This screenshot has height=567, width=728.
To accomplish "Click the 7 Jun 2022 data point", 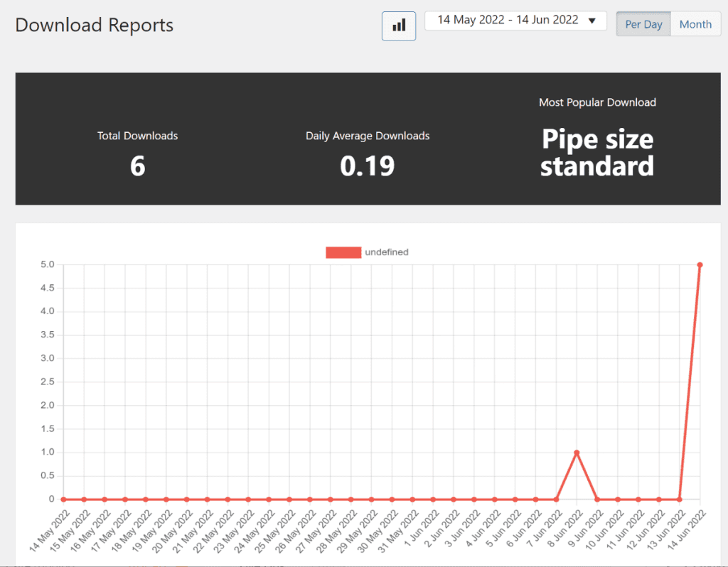I will click(556, 499).
